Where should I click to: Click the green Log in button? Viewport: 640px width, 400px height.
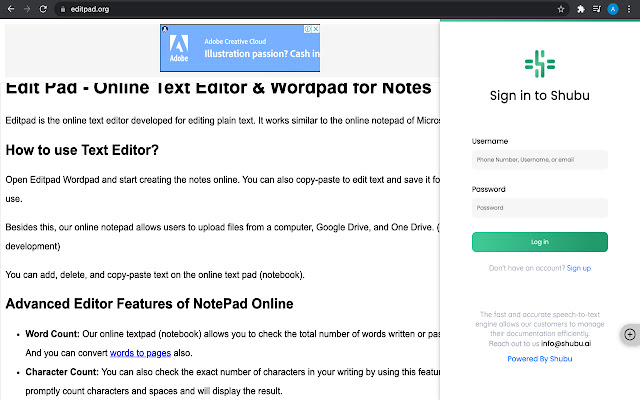pyautogui.click(x=540, y=242)
